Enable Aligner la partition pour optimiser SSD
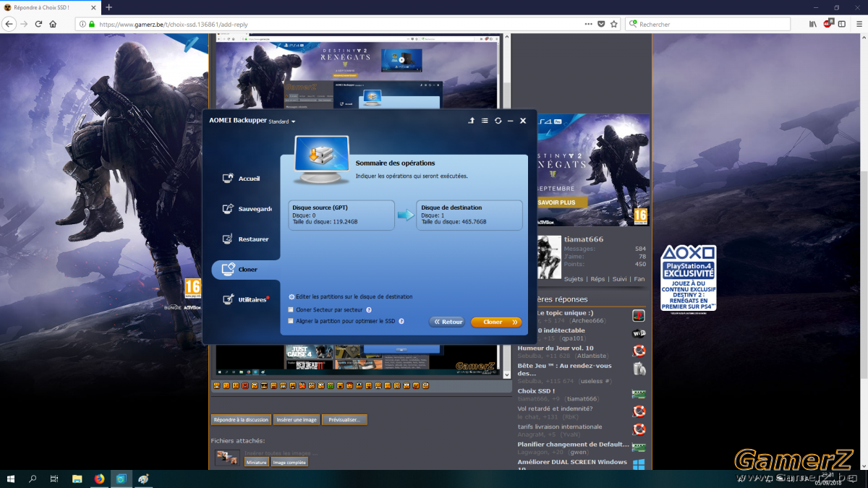Viewport: 868px width, 488px height. coord(291,321)
